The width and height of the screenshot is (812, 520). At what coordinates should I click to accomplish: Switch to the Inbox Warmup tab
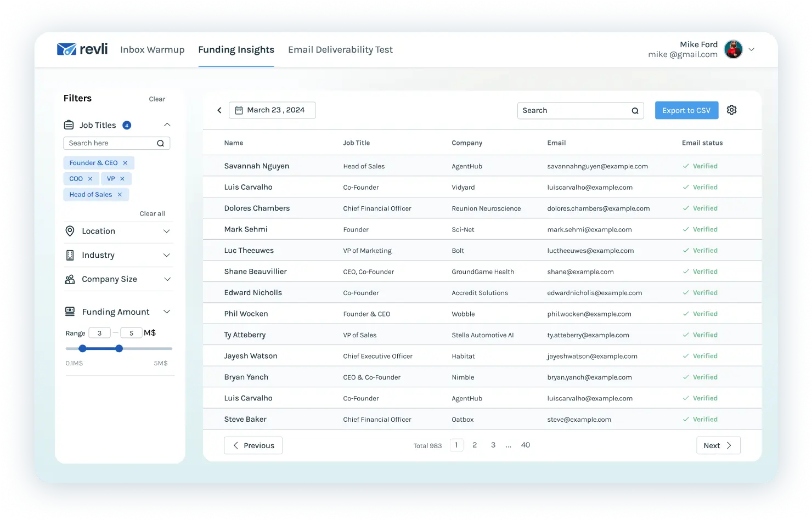pyautogui.click(x=153, y=49)
